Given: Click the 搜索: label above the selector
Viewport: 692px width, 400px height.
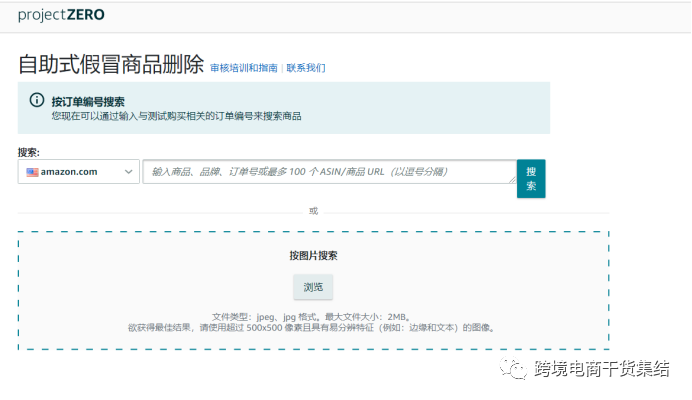Looking at the screenshot, I should point(29,153).
